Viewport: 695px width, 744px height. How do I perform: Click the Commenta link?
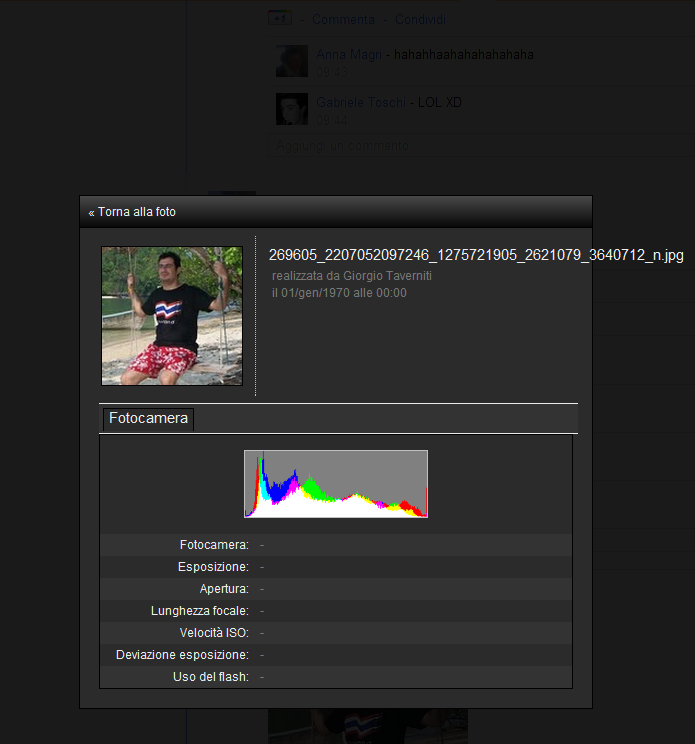pyautogui.click(x=343, y=20)
